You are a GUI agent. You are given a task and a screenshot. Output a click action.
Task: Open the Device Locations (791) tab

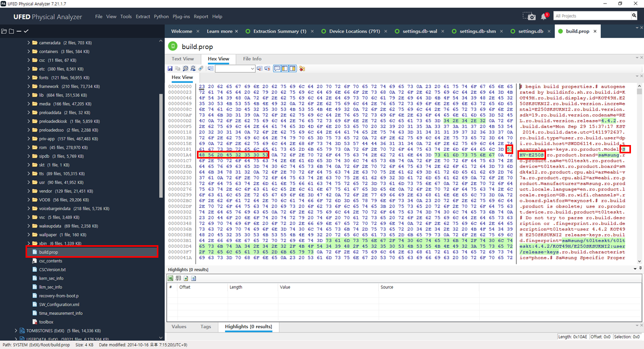click(354, 31)
